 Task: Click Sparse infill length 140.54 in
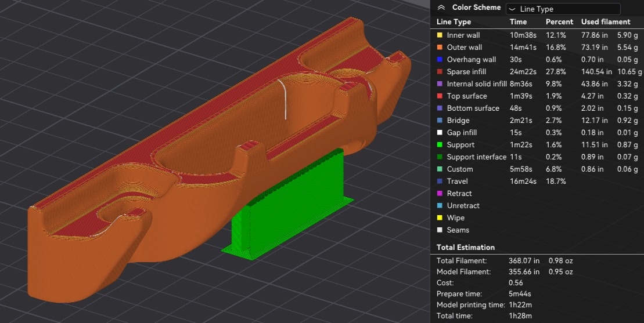point(596,72)
